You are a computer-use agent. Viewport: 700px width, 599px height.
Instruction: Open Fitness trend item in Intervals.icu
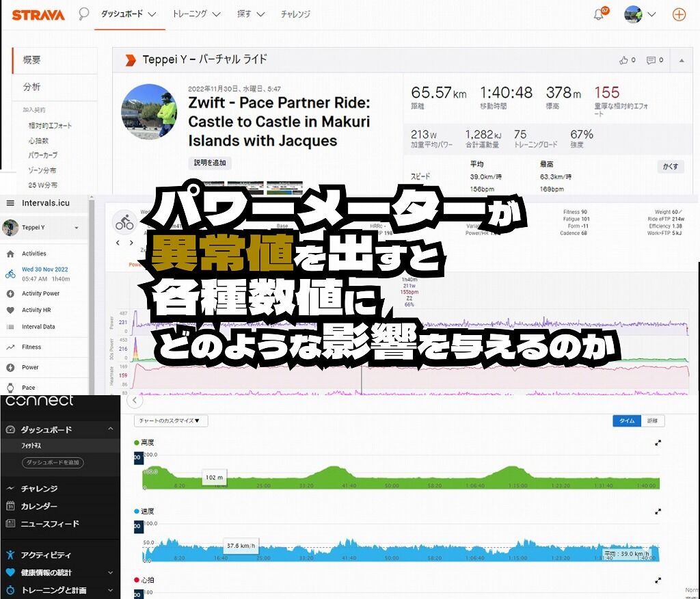pyautogui.click(x=31, y=347)
